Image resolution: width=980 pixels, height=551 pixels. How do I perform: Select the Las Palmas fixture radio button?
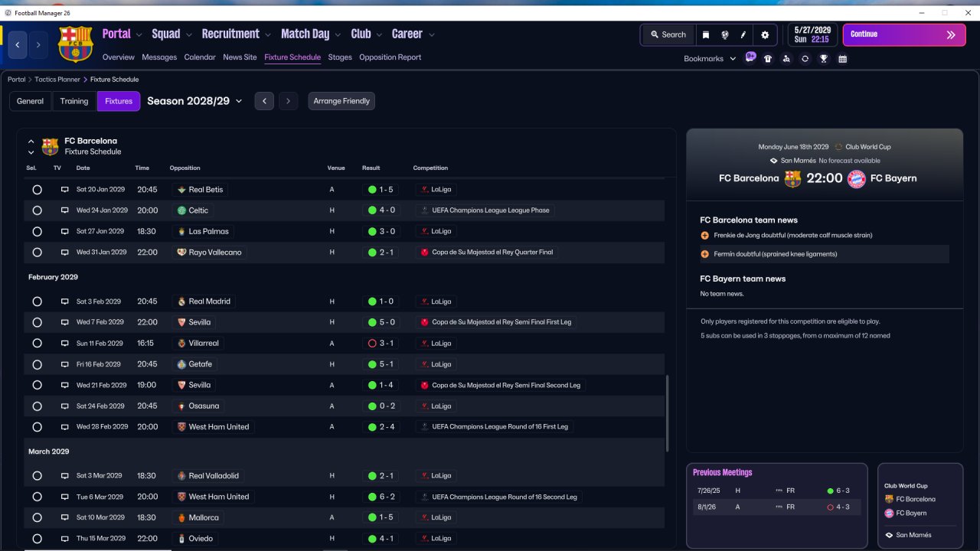[x=37, y=231]
